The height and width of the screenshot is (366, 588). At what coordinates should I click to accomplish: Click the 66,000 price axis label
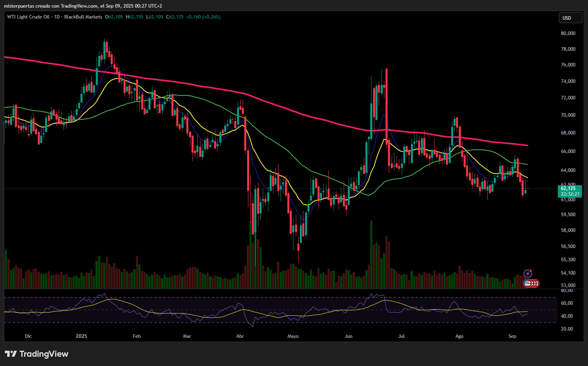568,151
